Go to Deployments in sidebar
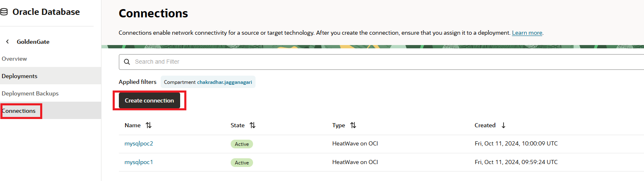The image size is (644, 181). click(19, 76)
